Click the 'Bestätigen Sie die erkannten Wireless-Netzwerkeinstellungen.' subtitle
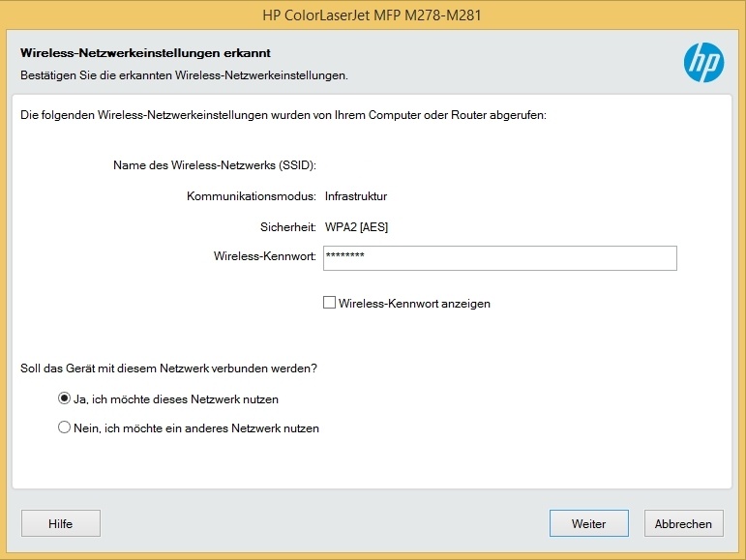746x560 pixels. (x=184, y=75)
